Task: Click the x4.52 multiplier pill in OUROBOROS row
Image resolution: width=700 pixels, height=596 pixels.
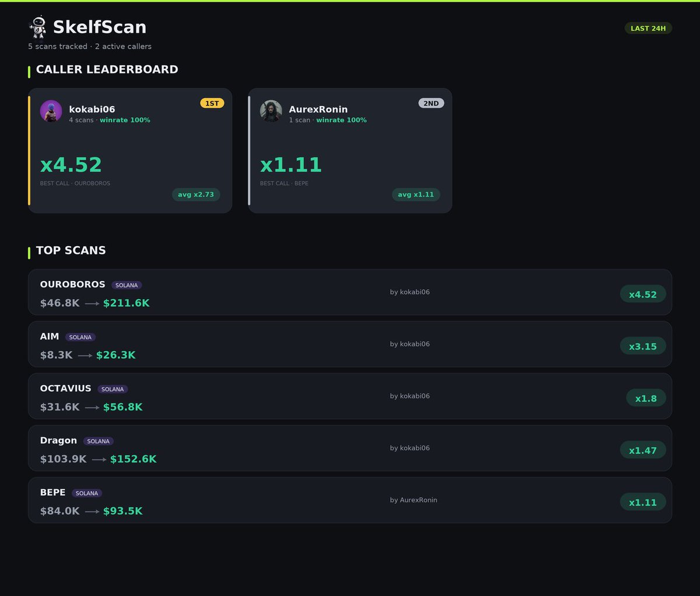Action: coord(643,295)
